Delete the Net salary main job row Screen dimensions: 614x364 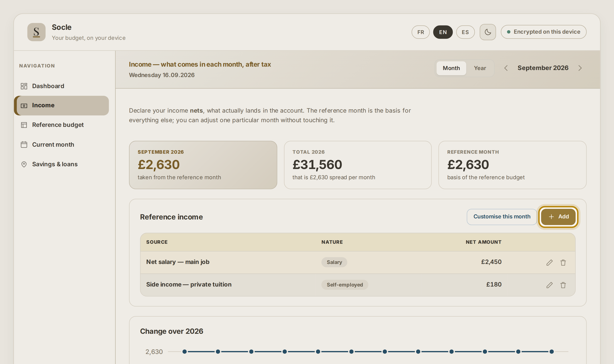pyautogui.click(x=563, y=262)
